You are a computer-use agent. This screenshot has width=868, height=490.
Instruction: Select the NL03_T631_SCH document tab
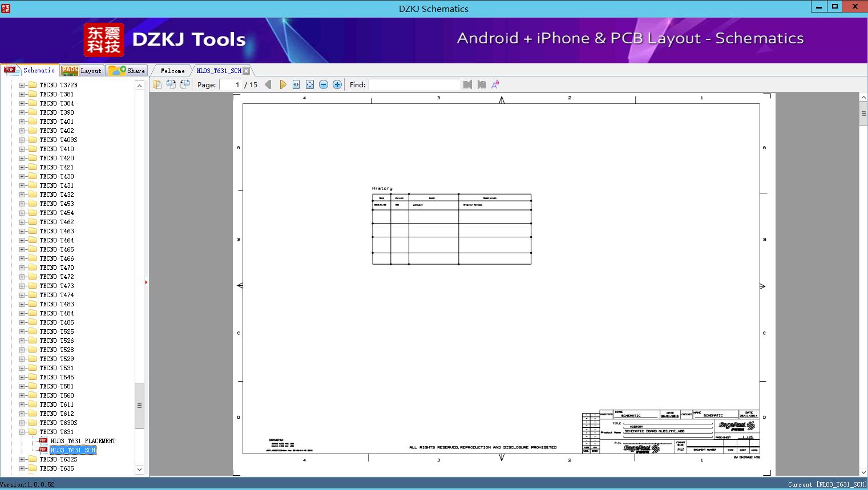pyautogui.click(x=219, y=71)
